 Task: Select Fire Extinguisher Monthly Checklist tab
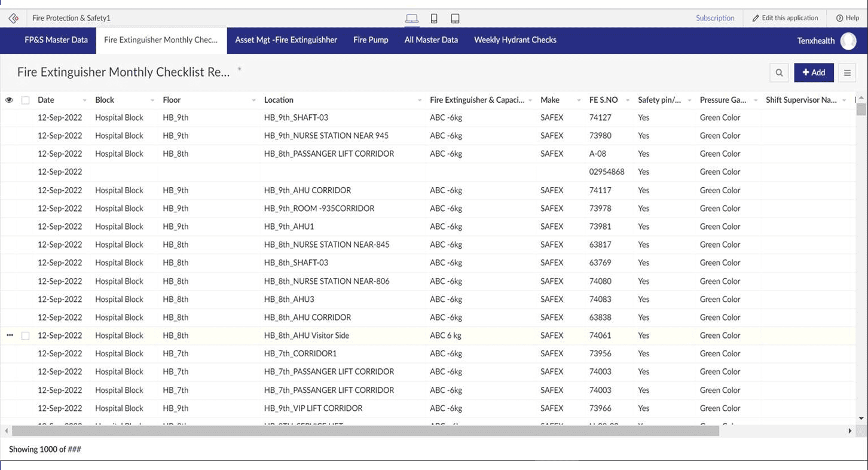[161, 40]
